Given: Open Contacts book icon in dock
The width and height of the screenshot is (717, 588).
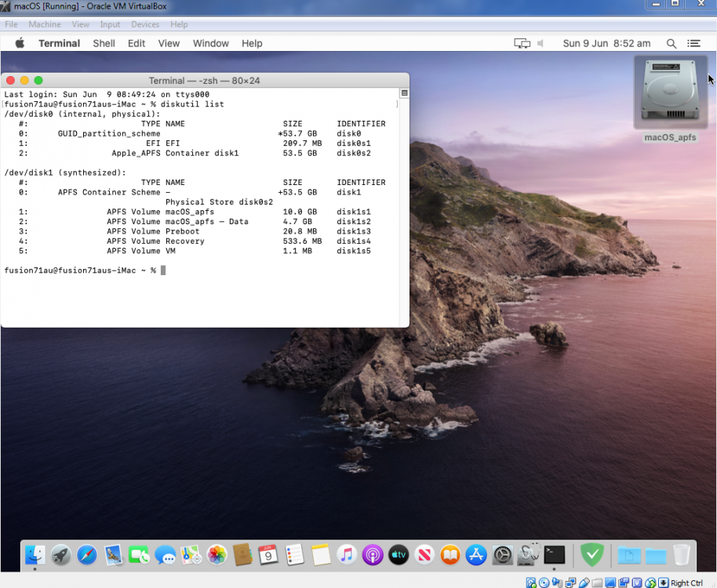Looking at the screenshot, I should (x=242, y=555).
